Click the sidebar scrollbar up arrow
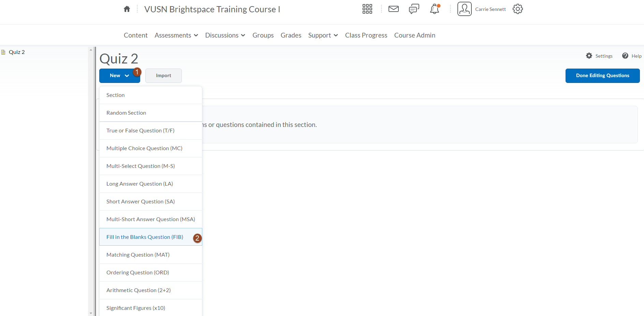644x316 pixels. pos(91,50)
